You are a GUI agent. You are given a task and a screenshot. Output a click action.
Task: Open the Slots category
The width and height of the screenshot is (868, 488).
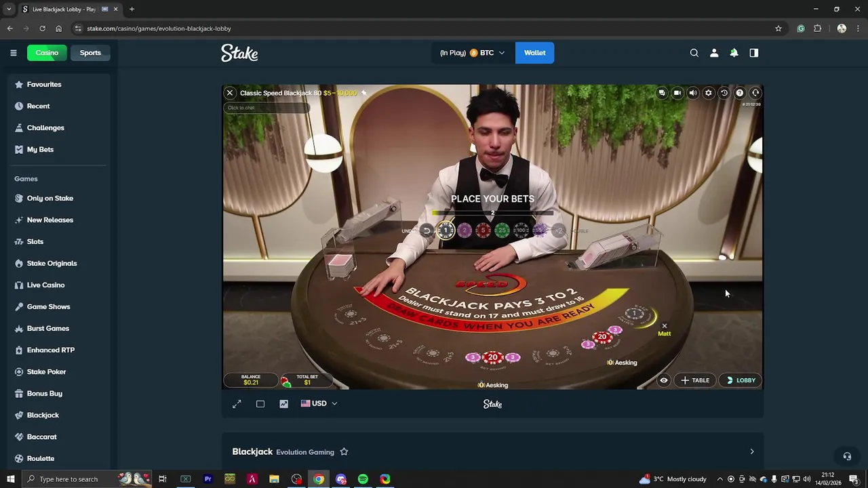pyautogui.click(x=60, y=242)
